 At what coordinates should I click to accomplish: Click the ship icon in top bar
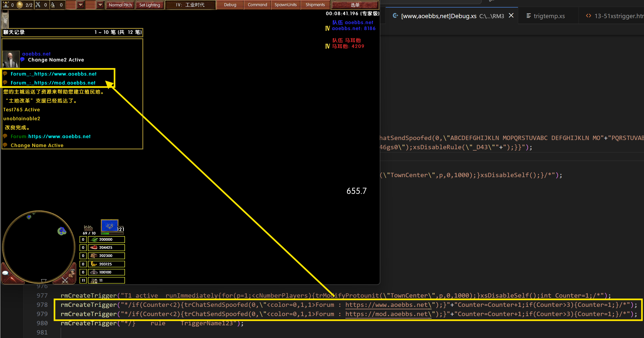[53, 5]
